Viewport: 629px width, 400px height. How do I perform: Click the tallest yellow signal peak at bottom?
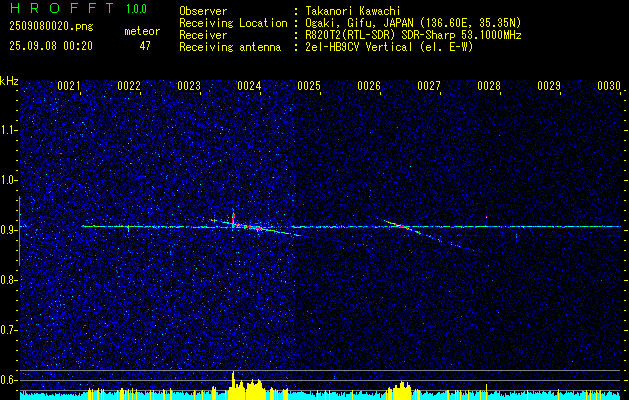[233, 385]
